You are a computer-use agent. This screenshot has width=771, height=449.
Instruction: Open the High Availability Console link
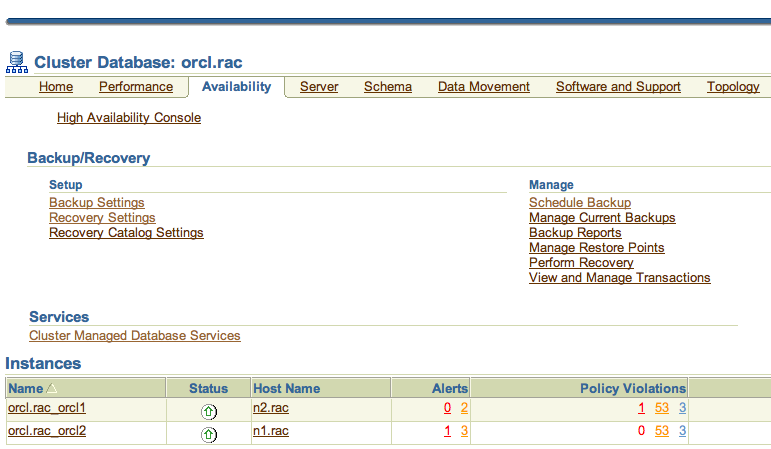click(129, 118)
